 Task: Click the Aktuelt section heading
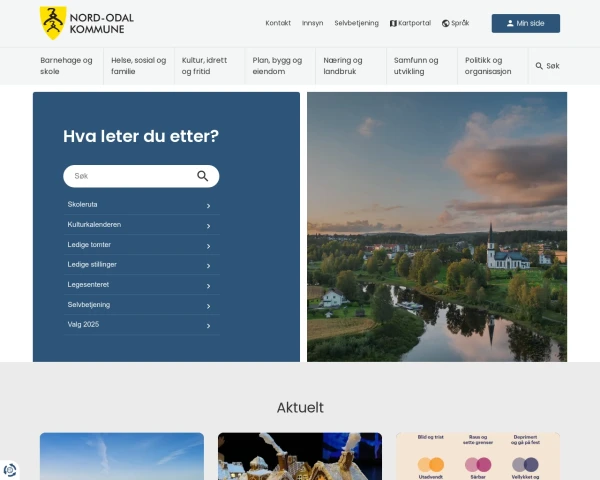tap(300, 408)
